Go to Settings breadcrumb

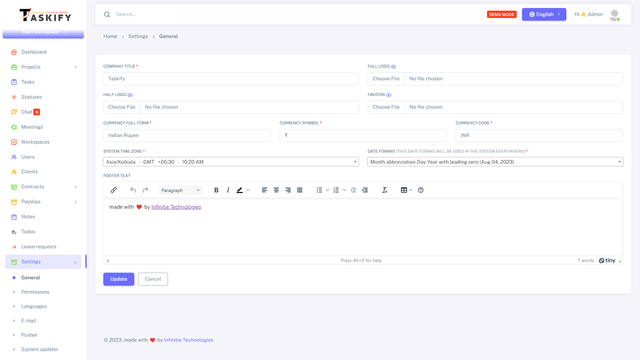(x=138, y=36)
